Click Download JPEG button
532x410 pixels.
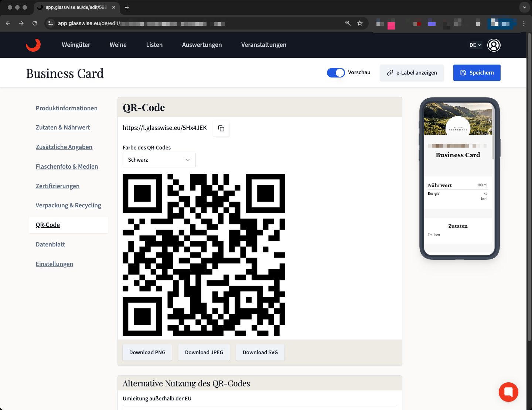tap(204, 352)
